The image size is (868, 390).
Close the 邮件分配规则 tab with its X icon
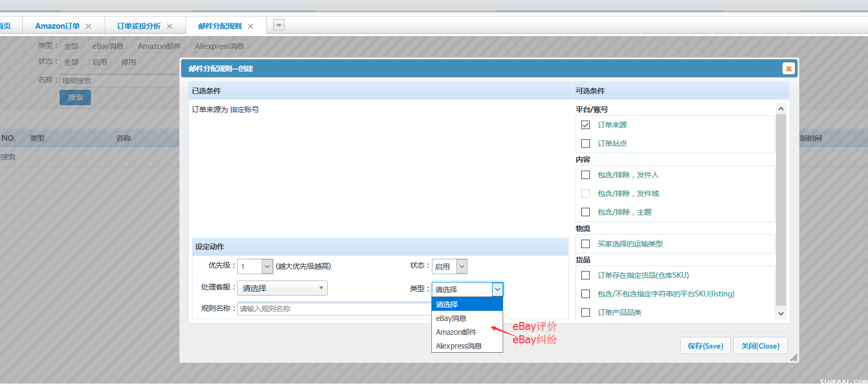click(251, 26)
